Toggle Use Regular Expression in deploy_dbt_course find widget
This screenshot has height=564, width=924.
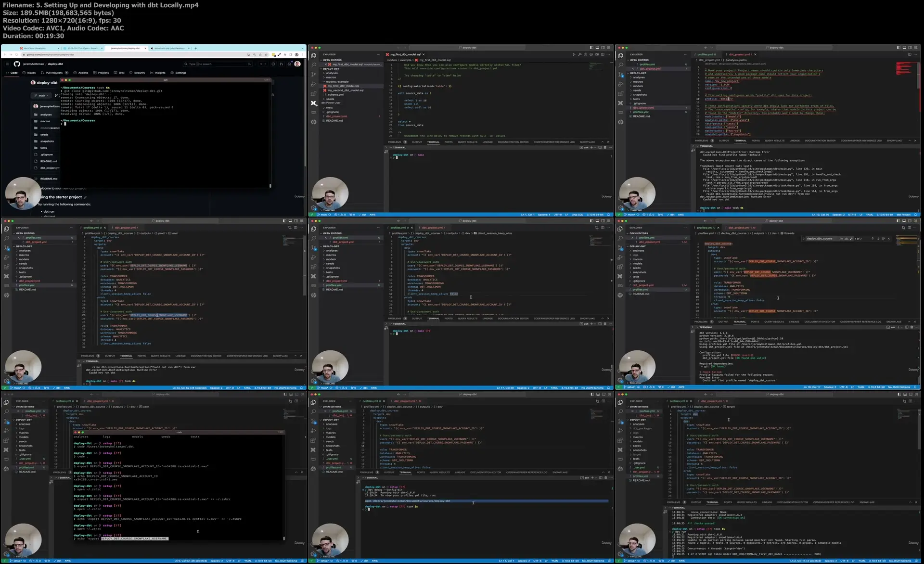pos(851,239)
